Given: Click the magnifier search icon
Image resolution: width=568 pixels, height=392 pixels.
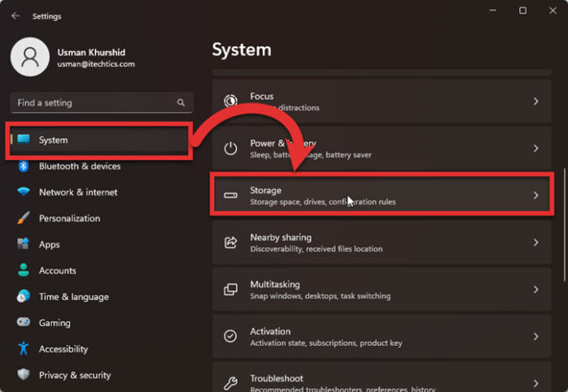Looking at the screenshot, I should [181, 102].
